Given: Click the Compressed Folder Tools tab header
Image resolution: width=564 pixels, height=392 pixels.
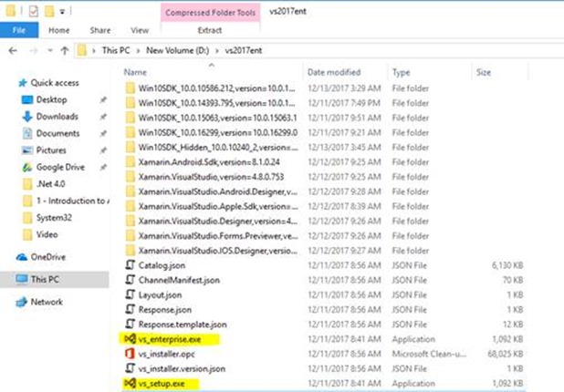Looking at the screenshot, I should pyautogui.click(x=210, y=13).
